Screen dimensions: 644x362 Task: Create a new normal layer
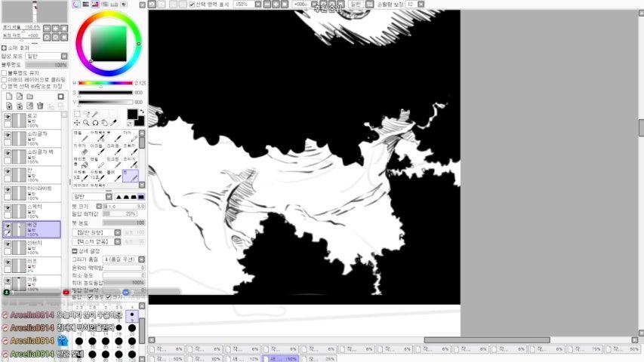click(9, 97)
